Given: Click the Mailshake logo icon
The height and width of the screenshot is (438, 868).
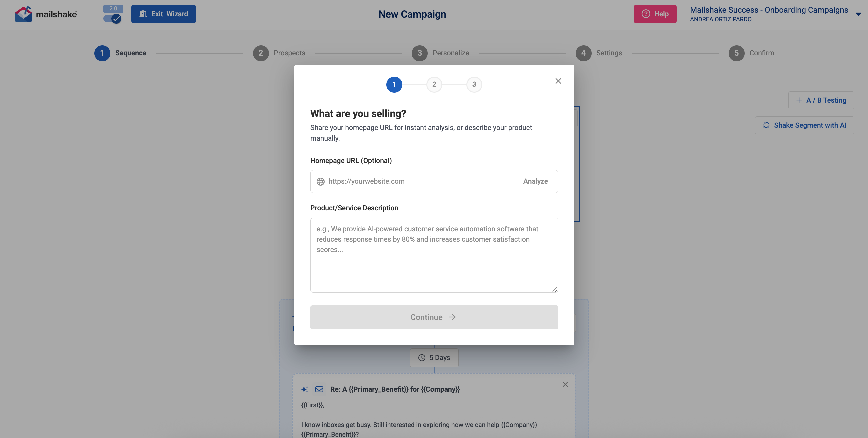Looking at the screenshot, I should [x=23, y=14].
